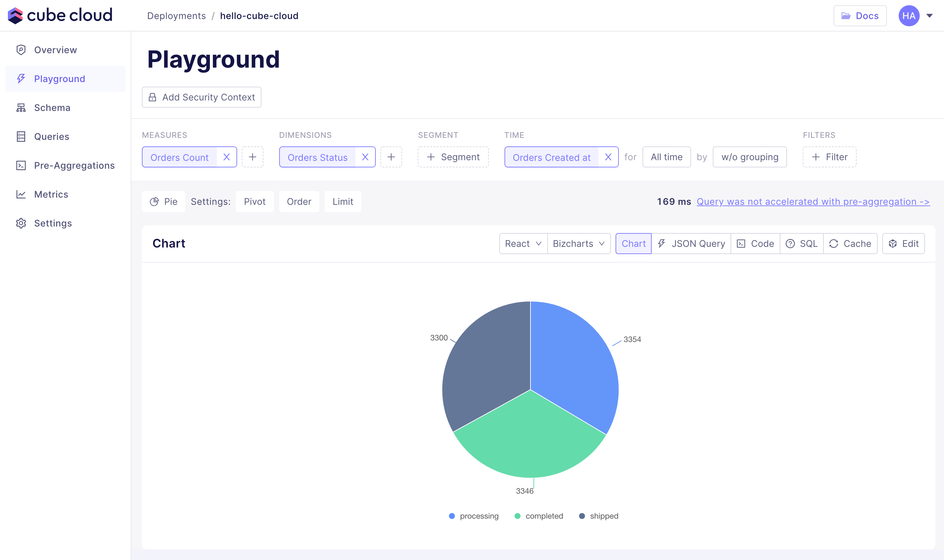Open the Playground section in the sidebar
Viewport: 944px width, 560px height.
click(x=59, y=78)
